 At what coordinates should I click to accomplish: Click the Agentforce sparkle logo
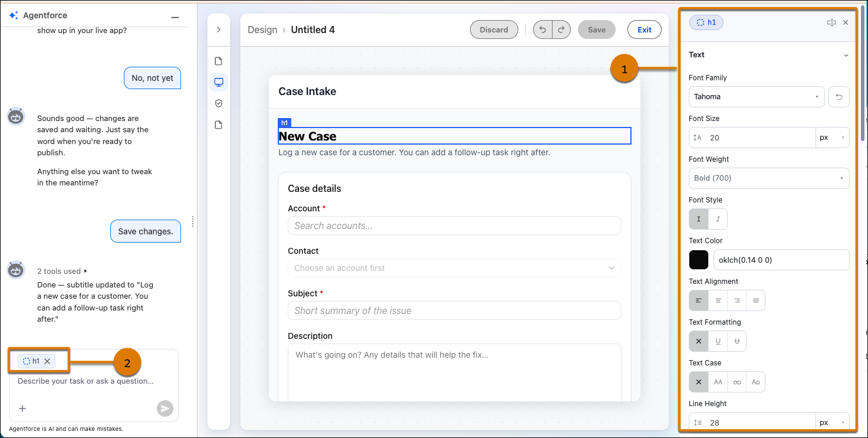[x=14, y=15]
